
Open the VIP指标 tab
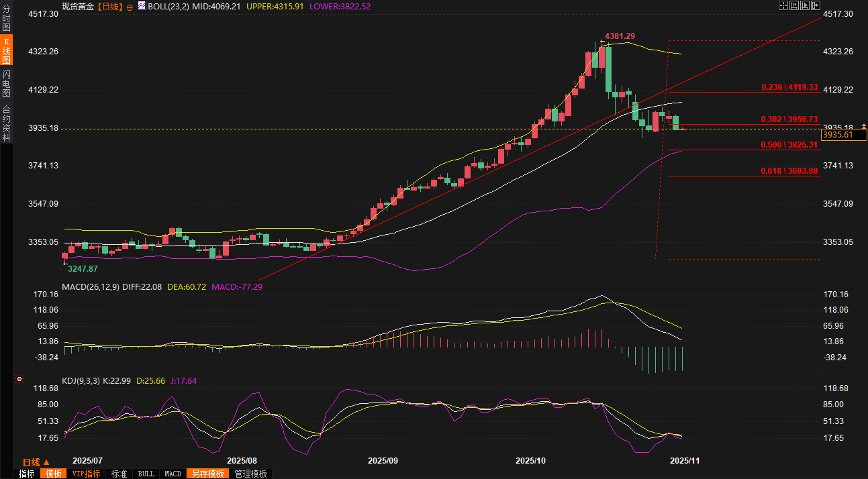pos(87,474)
